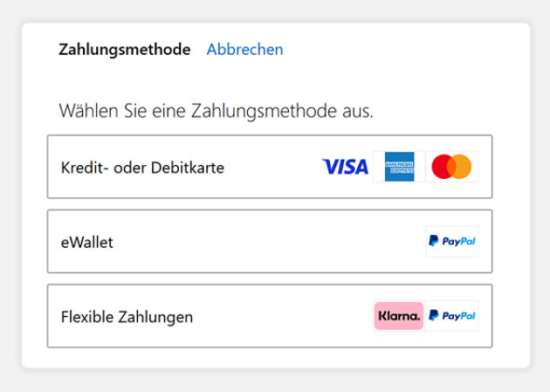The width and height of the screenshot is (550, 392).
Task: Click the Visa logo
Action: click(345, 167)
